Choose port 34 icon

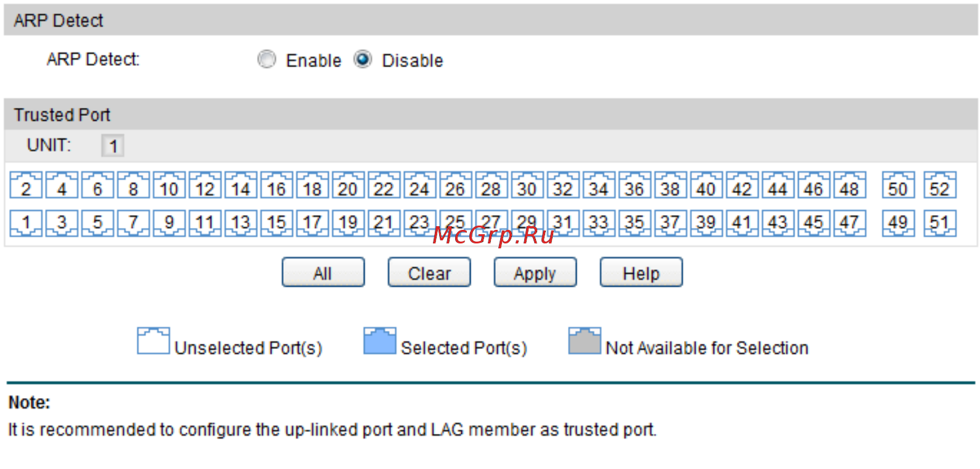[x=598, y=186]
